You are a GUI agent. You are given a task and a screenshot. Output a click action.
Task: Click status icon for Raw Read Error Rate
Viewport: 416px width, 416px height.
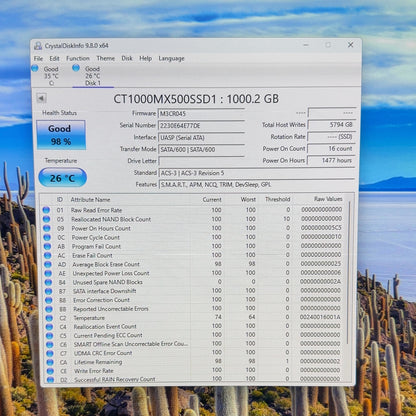[46, 210]
